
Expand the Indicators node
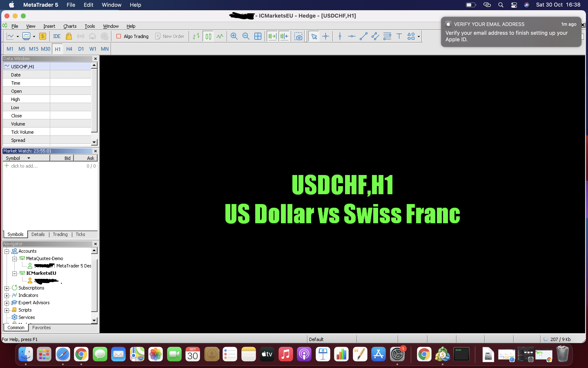click(7, 295)
